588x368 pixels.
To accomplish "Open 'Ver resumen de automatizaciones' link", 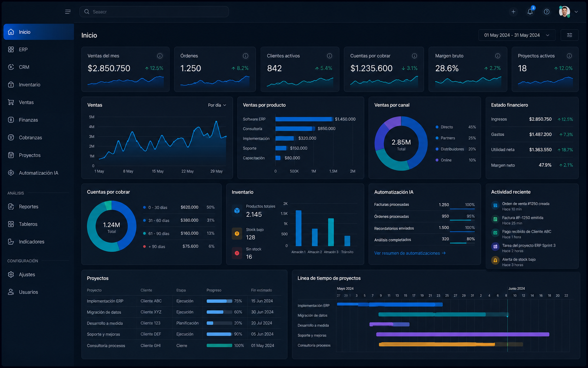I will (410, 253).
